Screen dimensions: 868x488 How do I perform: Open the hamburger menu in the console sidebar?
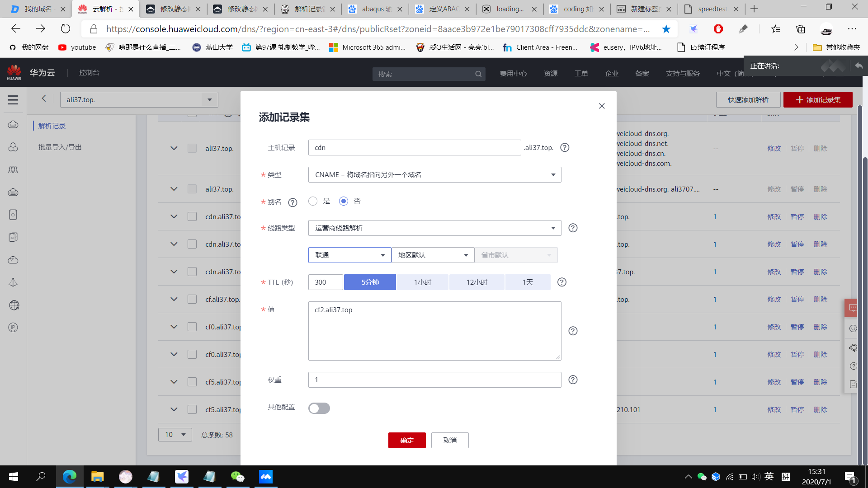point(13,100)
